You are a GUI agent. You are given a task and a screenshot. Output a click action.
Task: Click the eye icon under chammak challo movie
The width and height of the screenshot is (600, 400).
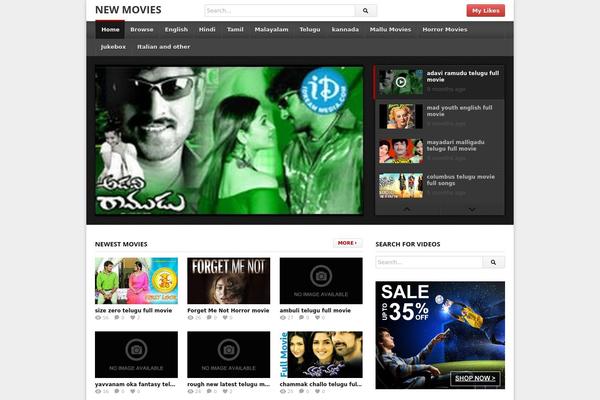[283, 392]
